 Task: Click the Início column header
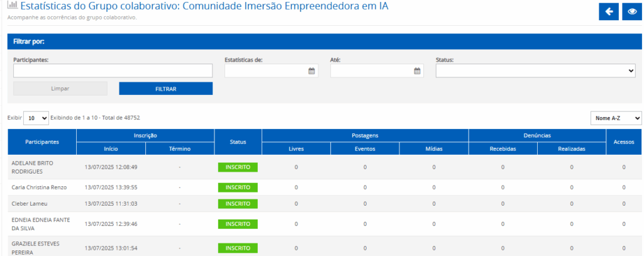(111, 149)
